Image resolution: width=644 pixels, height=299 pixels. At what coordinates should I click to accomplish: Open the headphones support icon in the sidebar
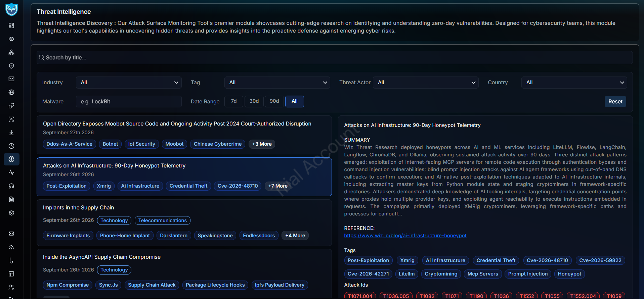click(x=11, y=186)
